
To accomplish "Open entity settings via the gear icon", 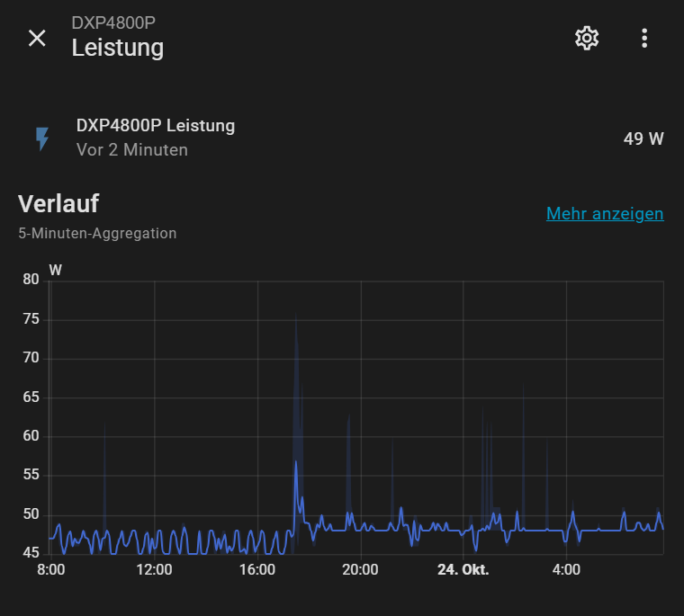I will 587,38.
